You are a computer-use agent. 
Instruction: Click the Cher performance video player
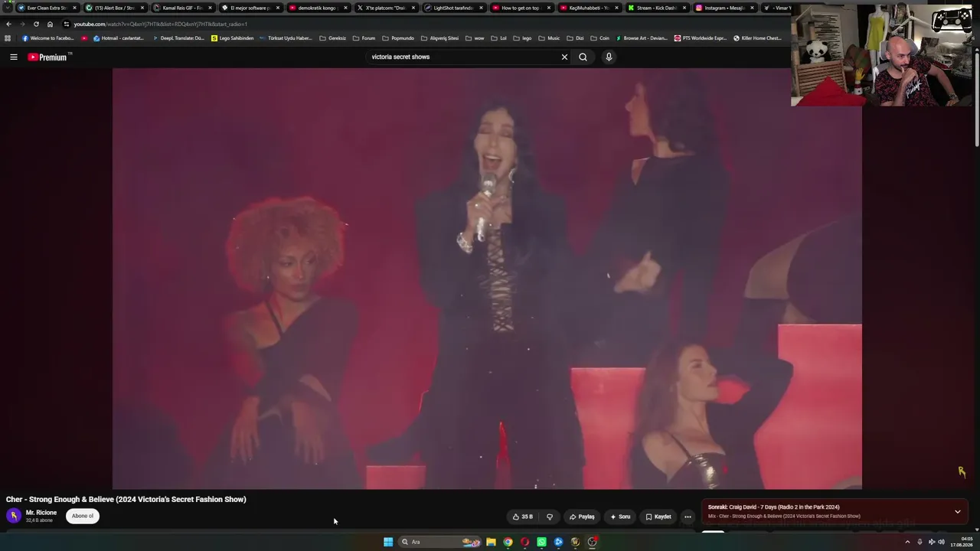487,279
